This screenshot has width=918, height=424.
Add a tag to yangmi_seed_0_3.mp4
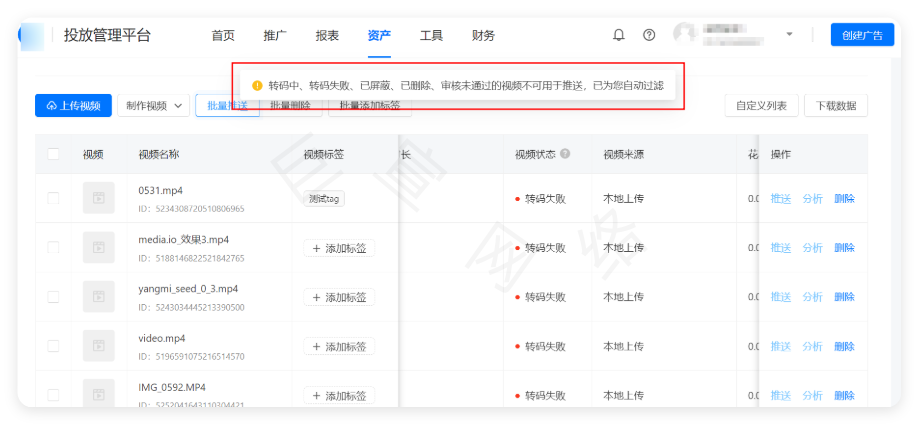coord(339,298)
